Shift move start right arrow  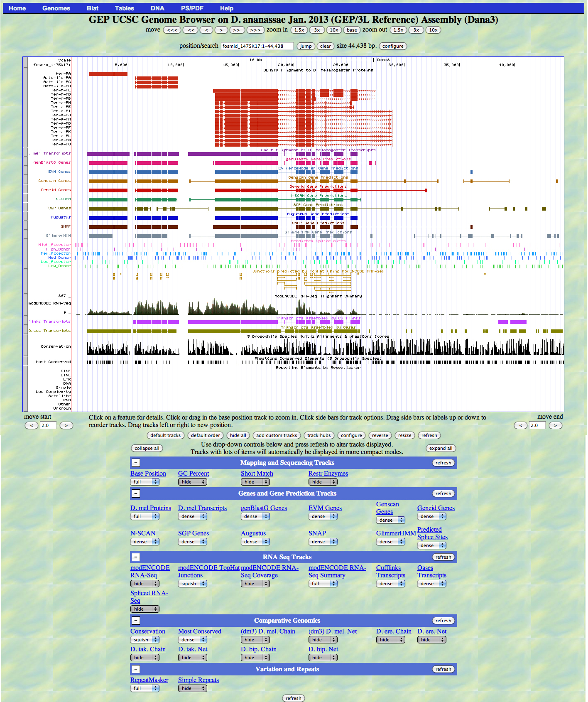(x=66, y=425)
